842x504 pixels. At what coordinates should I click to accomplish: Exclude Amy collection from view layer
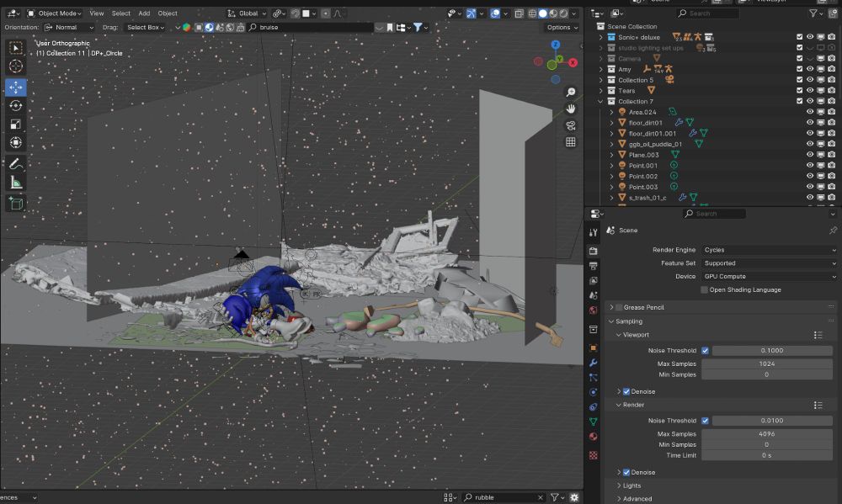tap(799, 69)
